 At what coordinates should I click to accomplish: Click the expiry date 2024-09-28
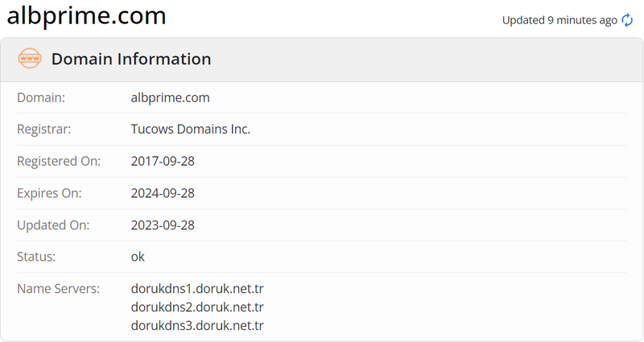(163, 193)
